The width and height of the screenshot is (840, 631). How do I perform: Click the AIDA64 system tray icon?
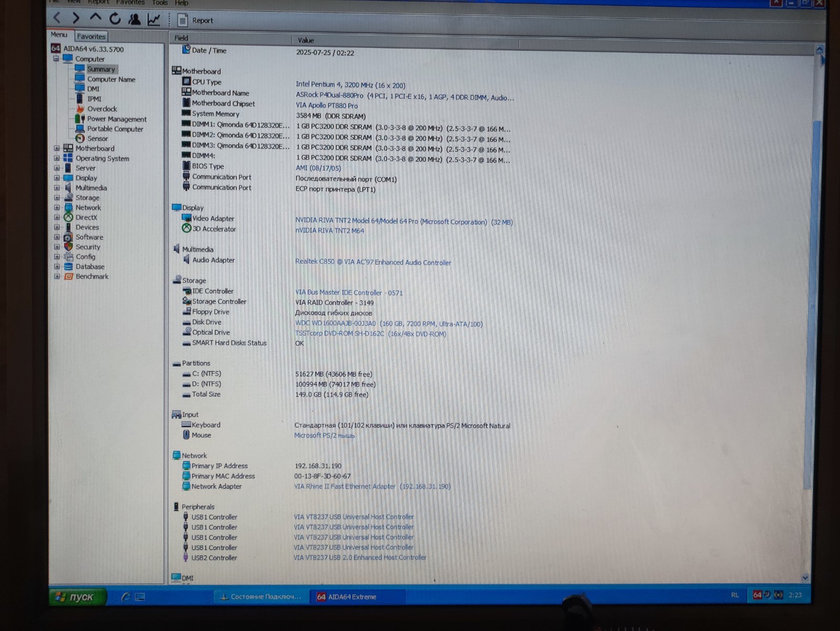(x=757, y=595)
